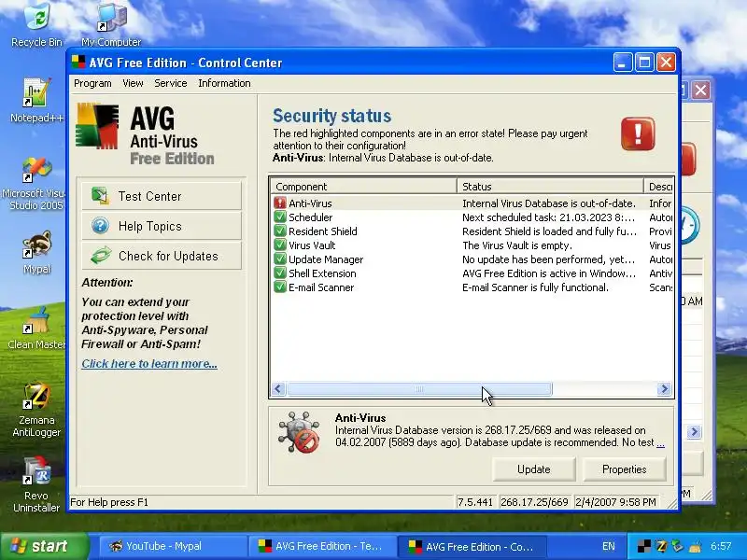Viewport: 747px width, 560px height.
Task: Open Clean Master desktop shortcut
Action: (36, 328)
